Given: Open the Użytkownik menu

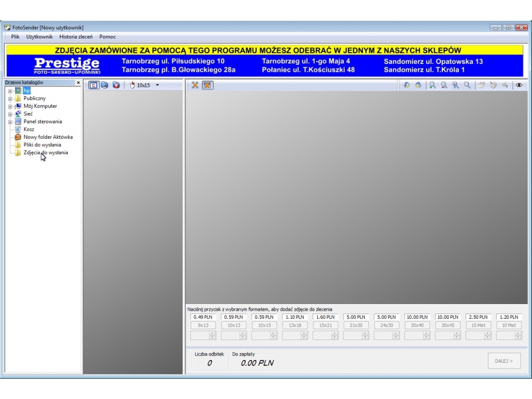Looking at the screenshot, I should click(x=39, y=37).
